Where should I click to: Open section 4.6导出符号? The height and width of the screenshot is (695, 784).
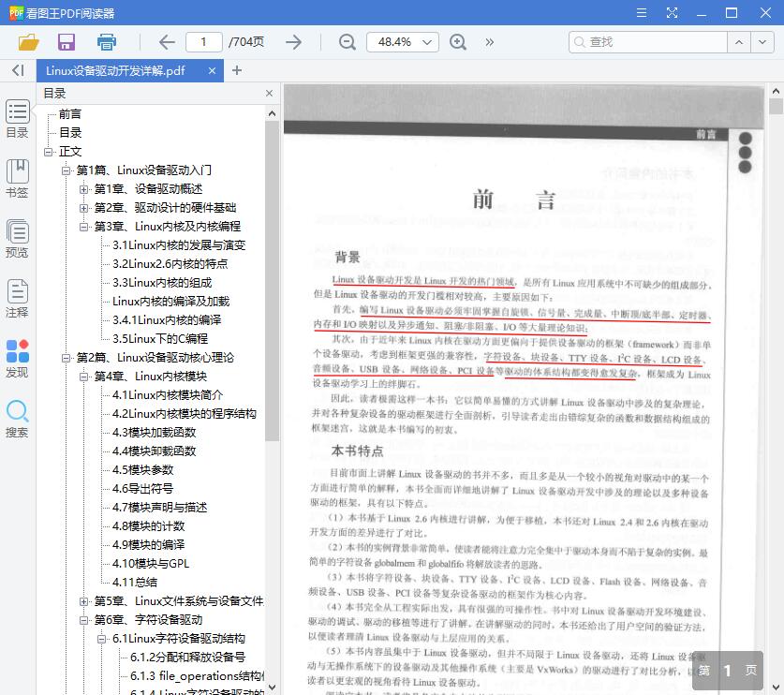pyautogui.click(x=143, y=489)
